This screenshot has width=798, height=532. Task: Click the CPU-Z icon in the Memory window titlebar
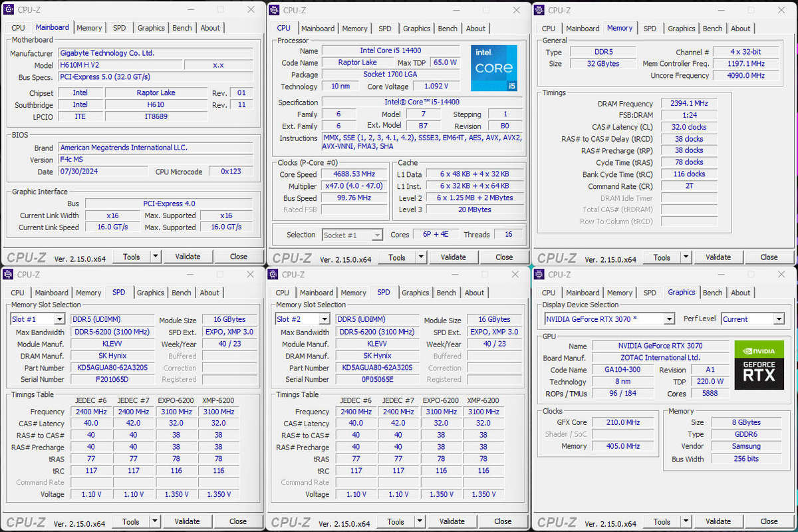(x=538, y=10)
